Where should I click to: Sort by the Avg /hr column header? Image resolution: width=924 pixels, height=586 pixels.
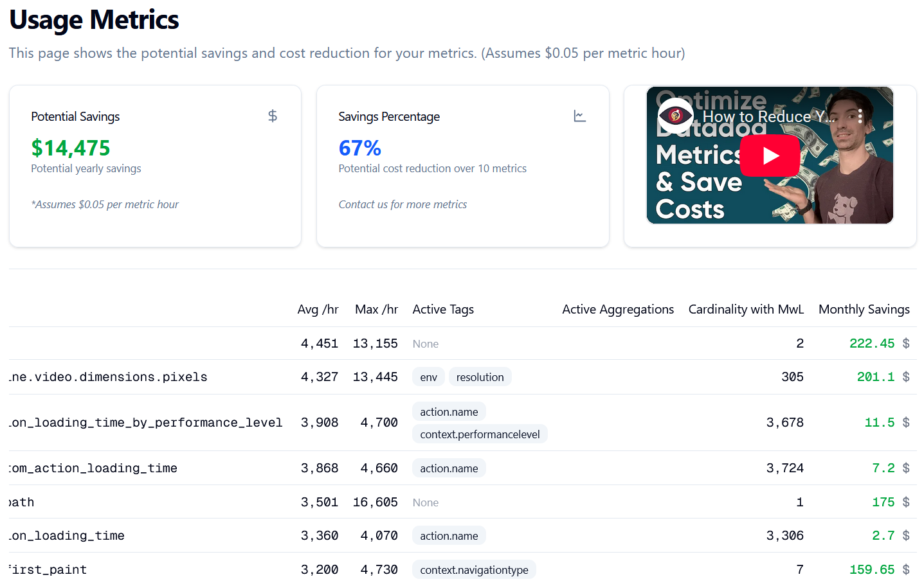pos(318,310)
